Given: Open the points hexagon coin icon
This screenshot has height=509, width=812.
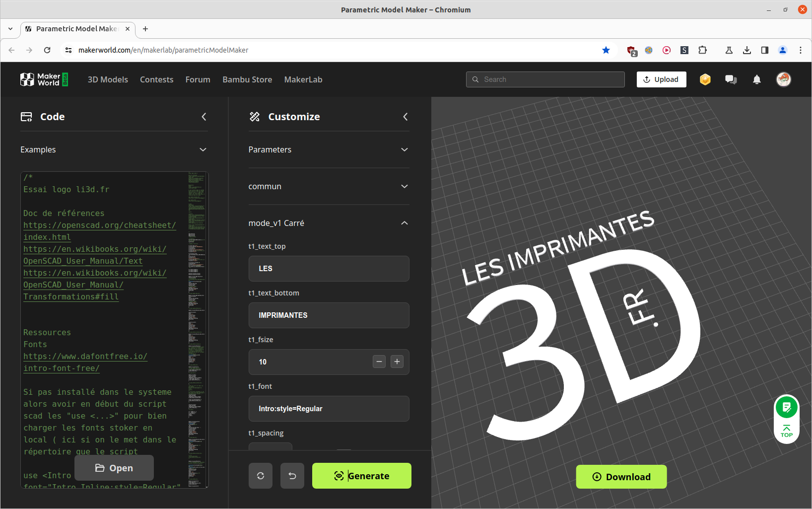Looking at the screenshot, I should pos(705,79).
